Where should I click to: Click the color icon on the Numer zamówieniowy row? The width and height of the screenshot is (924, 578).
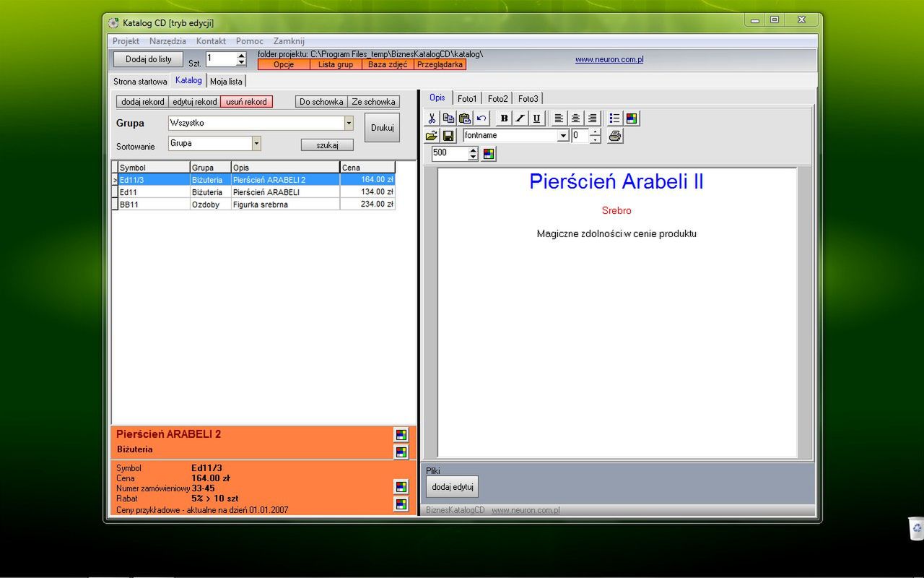tap(401, 487)
